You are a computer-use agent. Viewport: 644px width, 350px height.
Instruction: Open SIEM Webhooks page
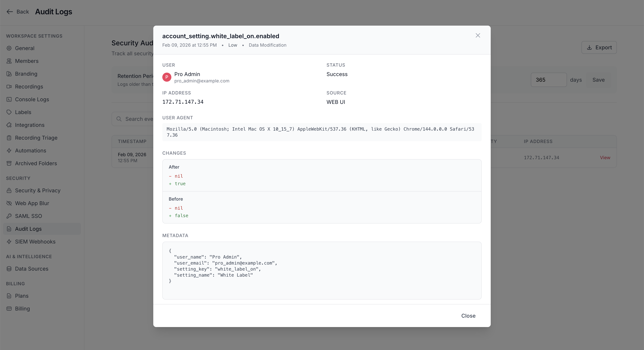(35, 242)
